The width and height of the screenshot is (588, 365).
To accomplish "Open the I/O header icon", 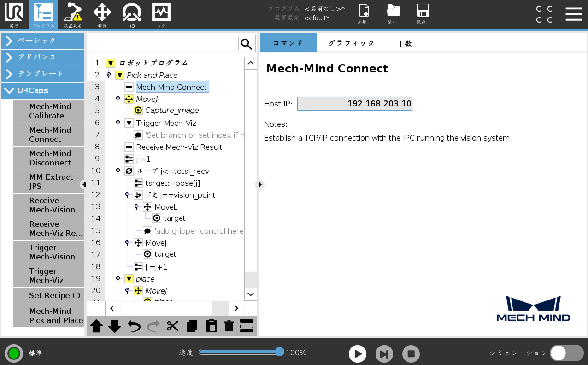I will [132, 15].
